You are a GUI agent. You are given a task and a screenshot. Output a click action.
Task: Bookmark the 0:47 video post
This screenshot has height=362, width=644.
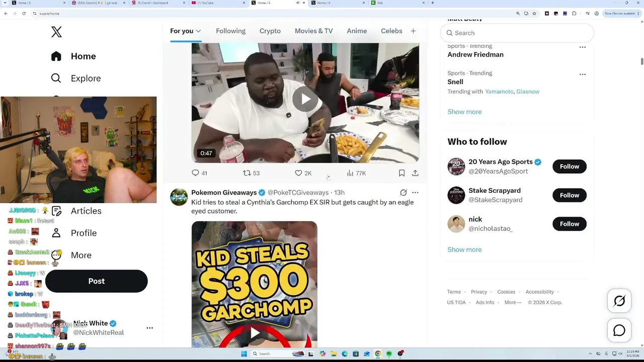coord(401,173)
